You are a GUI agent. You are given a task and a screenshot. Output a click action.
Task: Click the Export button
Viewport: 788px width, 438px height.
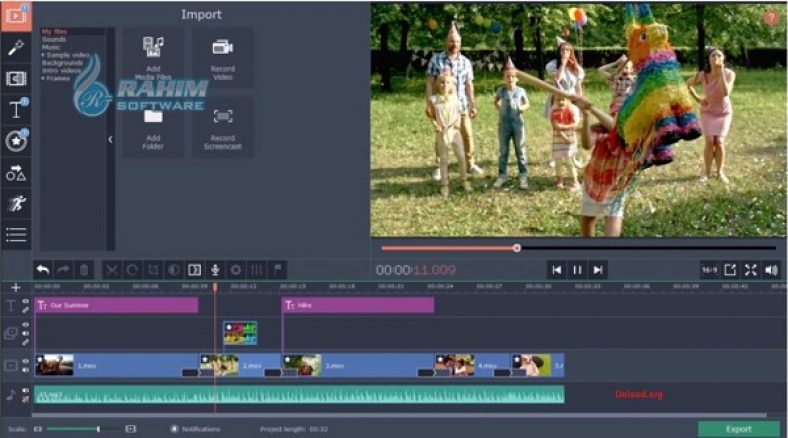[x=738, y=428]
